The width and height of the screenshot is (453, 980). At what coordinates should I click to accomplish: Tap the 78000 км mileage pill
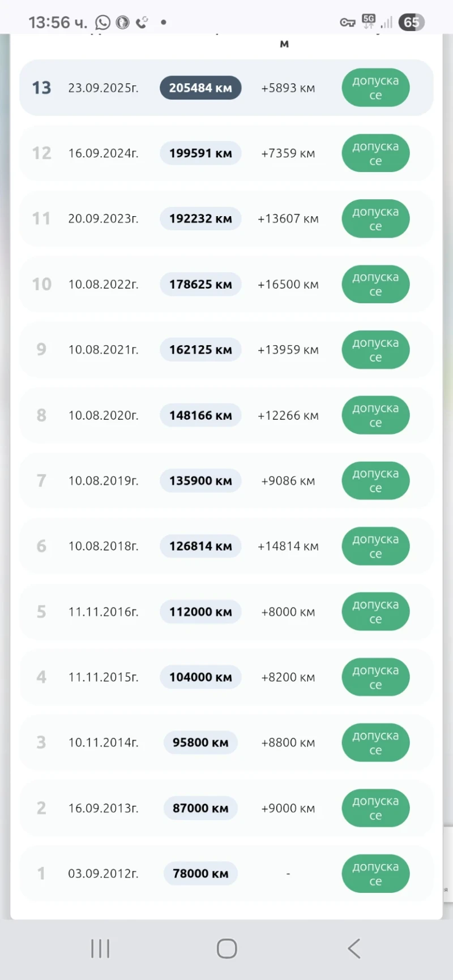(200, 874)
